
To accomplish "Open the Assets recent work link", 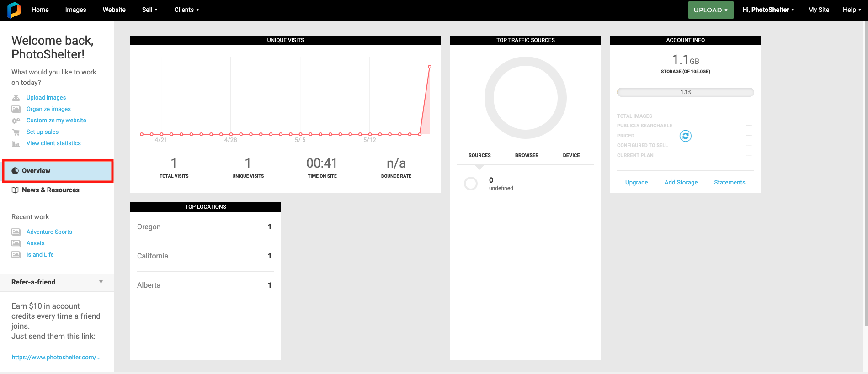I will 36,243.
